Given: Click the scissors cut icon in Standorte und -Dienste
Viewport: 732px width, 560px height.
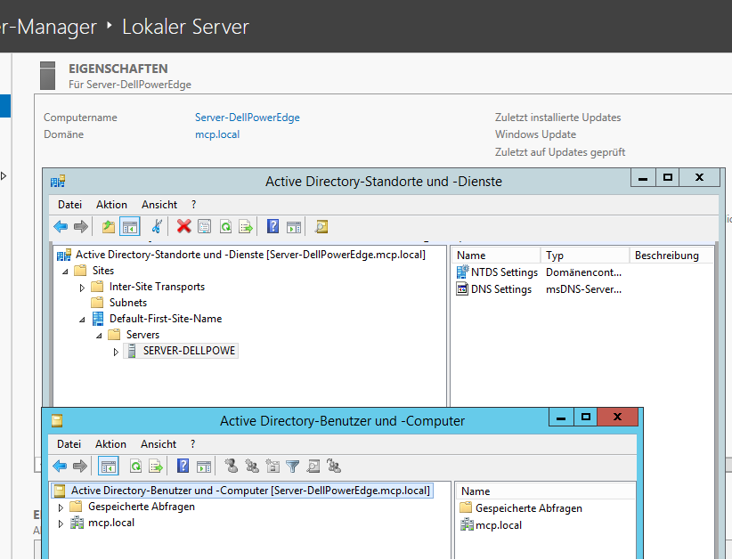Looking at the screenshot, I should click(157, 227).
